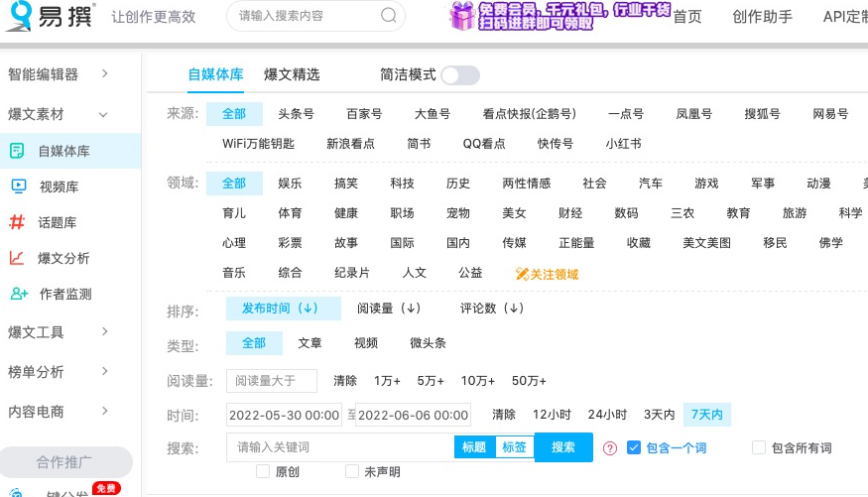Select the 财经 field filter
The image size is (868, 497).
[570, 213]
